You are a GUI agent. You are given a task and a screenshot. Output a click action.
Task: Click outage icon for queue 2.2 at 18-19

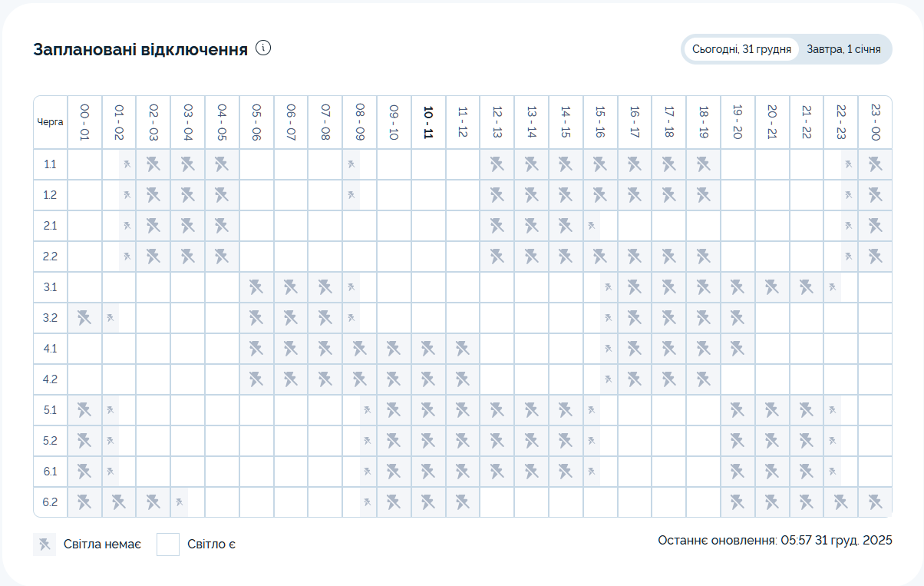tap(703, 257)
